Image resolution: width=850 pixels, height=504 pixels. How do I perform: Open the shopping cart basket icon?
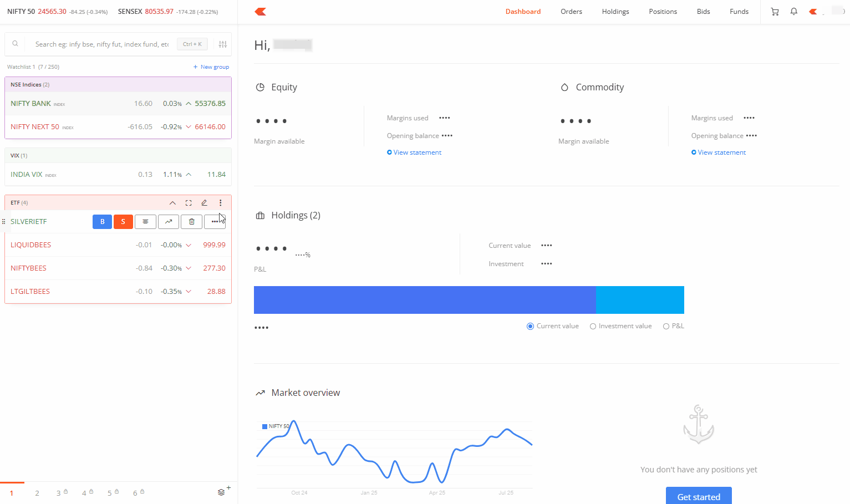[775, 12]
